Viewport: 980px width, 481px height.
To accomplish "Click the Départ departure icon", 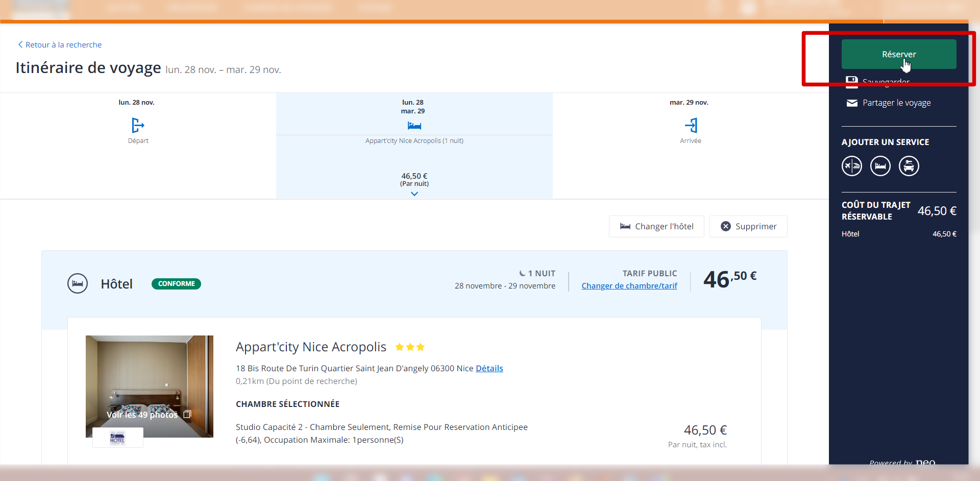I will coord(138,125).
